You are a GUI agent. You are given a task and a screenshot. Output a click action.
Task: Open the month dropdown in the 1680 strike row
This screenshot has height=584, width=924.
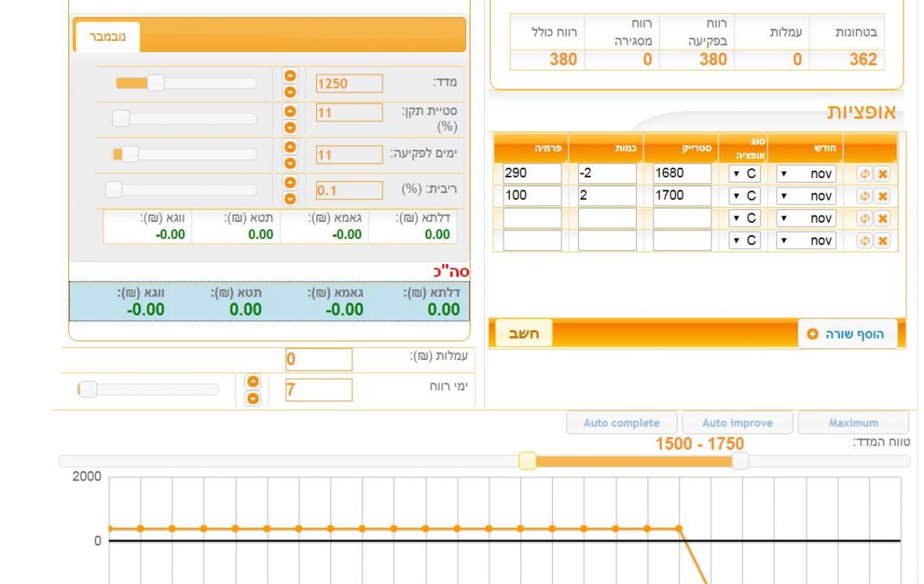click(806, 174)
